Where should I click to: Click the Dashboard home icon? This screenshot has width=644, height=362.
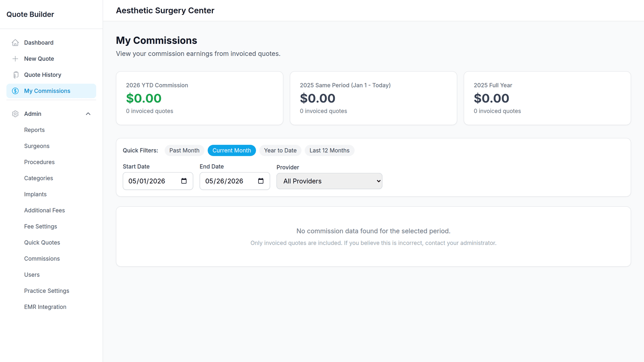(15, 43)
